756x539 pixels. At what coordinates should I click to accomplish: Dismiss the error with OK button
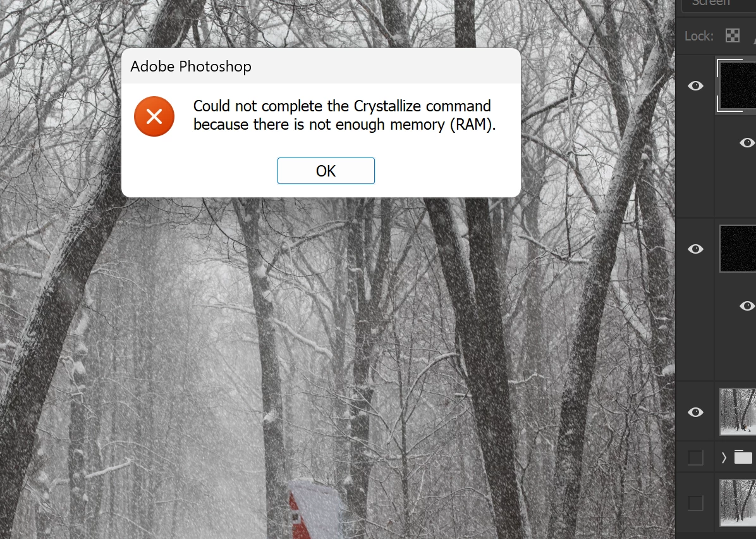[x=326, y=171]
